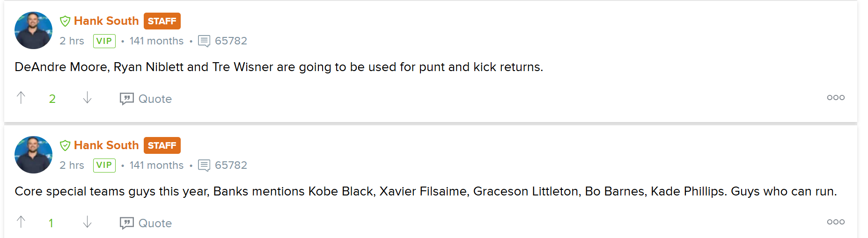Click the STAFF badge on second post
The width and height of the screenshot is (868, 238).
pos(162,145)
